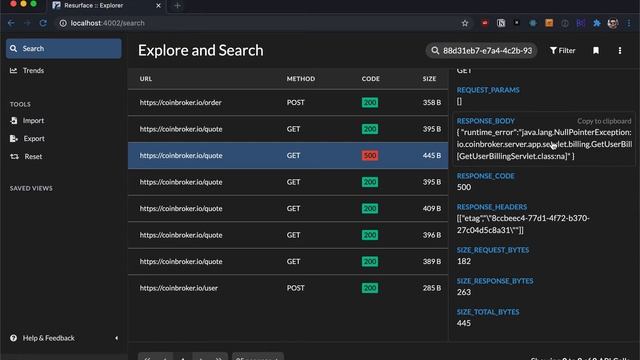Image resolution: width=640 pixels, height=360 pixels.
Task: Click the Import tool
Action: pos(27,121)
